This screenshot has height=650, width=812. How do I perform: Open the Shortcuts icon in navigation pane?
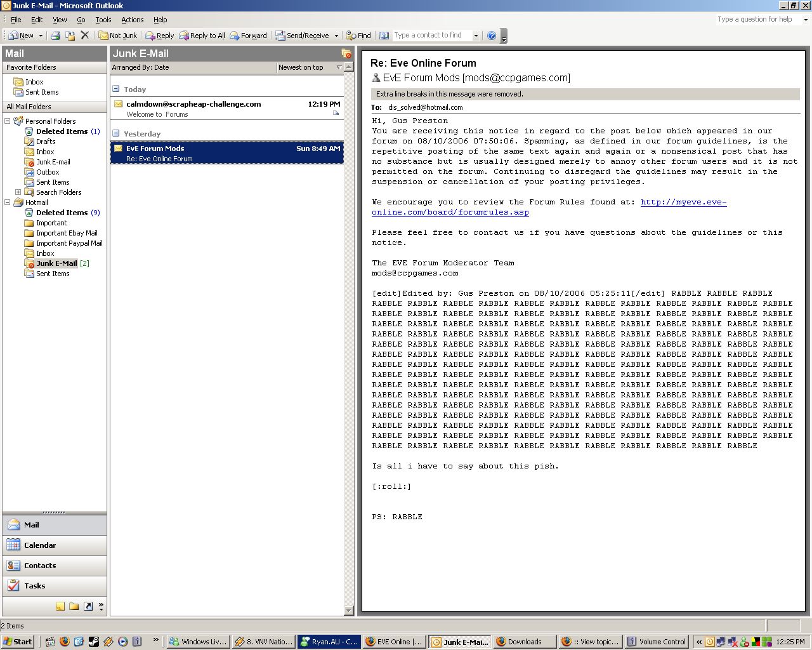(88, 606)
